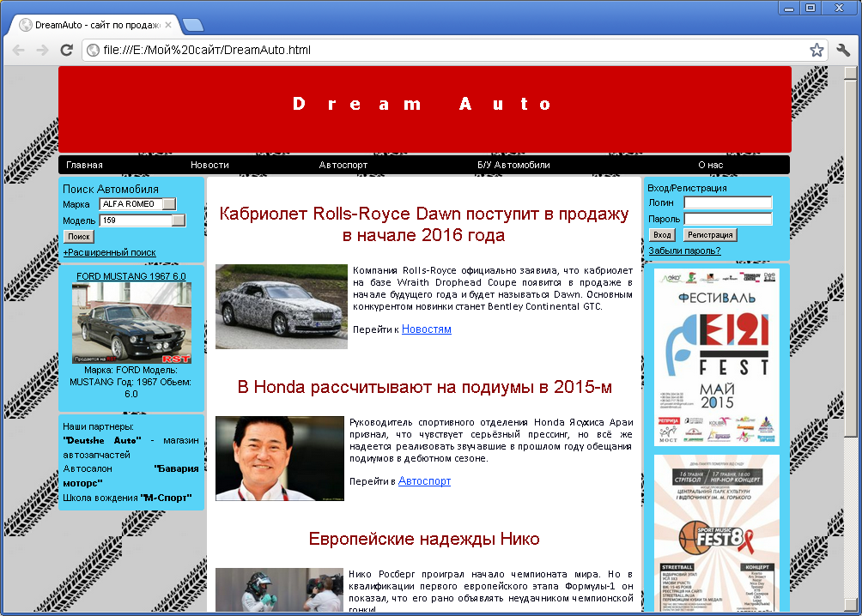This screenshot has width=862, height=616.
Task: Open the О нас menu item
Action: tap(710, 165)
